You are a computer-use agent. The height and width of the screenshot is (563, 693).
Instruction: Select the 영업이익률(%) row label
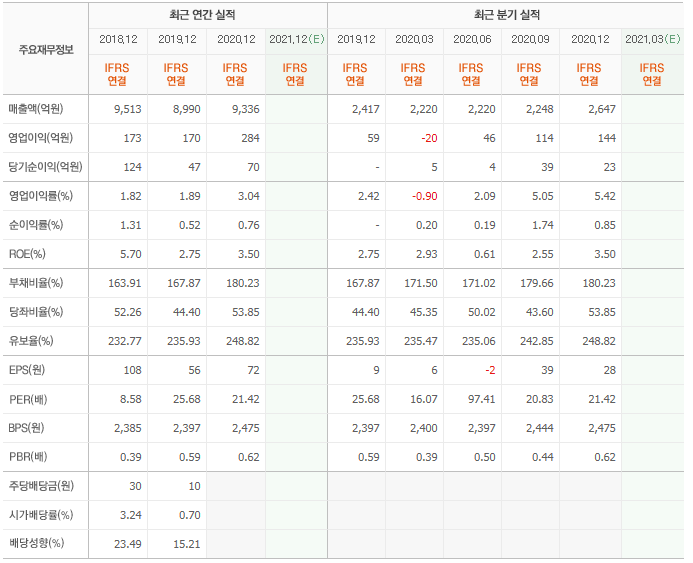click(x=41, y=196)
